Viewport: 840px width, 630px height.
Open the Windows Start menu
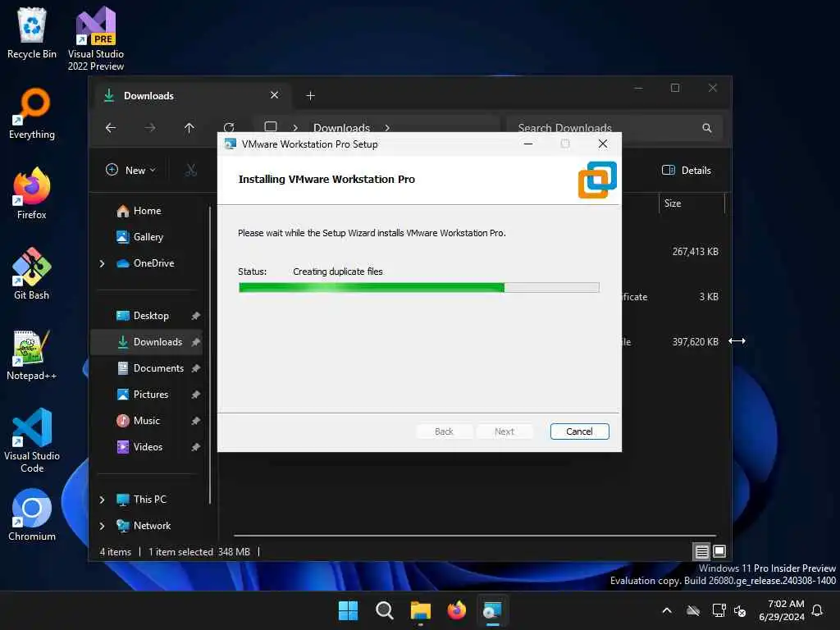click(x=348, y=610)
